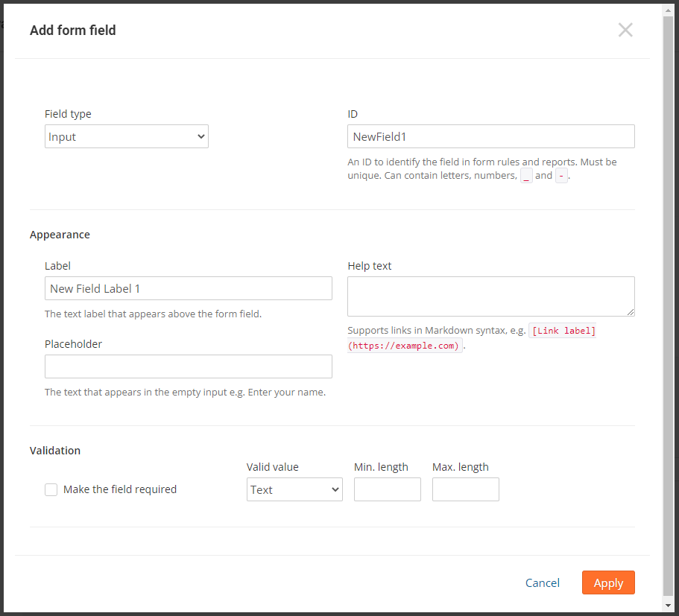The width and height of the screenshot is (679, 616).
Task: Focus the Min. length box
Action: [387, 489]
